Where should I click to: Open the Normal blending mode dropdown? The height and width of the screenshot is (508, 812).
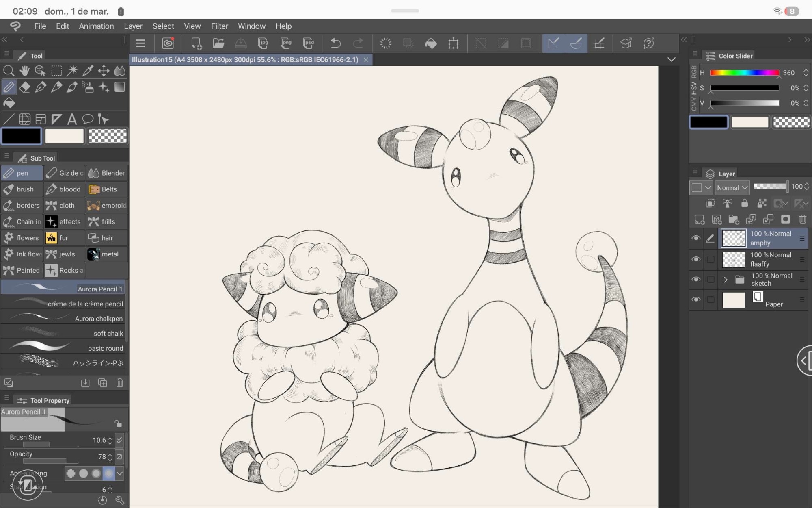point(732,187)
